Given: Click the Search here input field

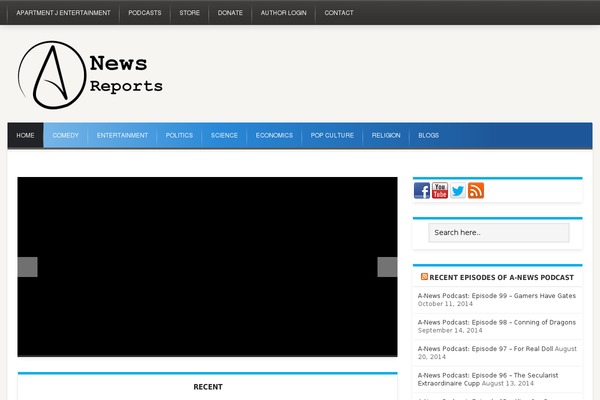Looking at the screenshot, I should 499,233.
